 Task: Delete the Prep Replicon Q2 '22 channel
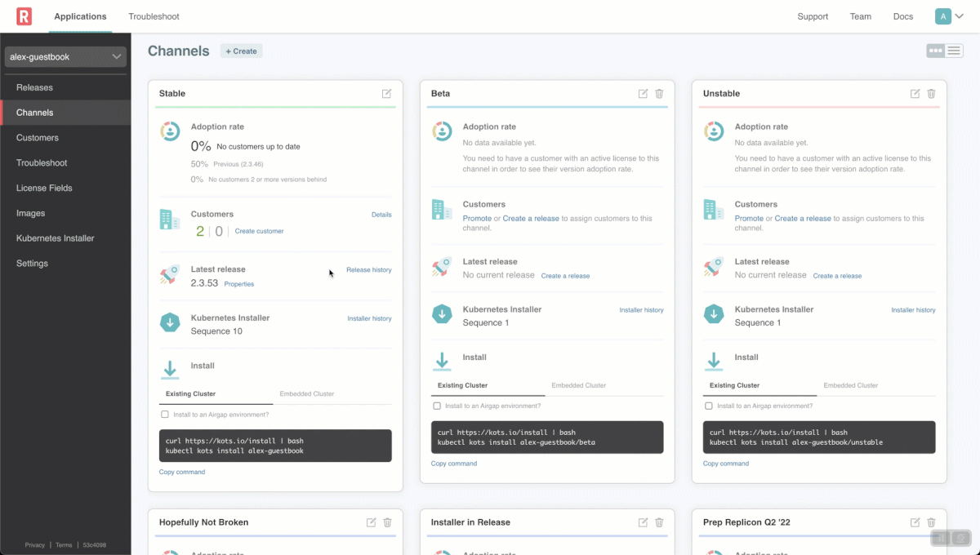pos(931,522)
